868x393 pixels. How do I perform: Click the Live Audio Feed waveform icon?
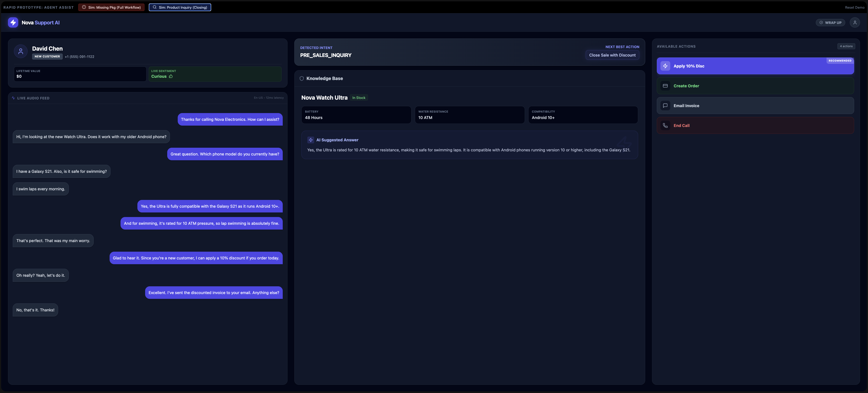(x=13, y=98)
